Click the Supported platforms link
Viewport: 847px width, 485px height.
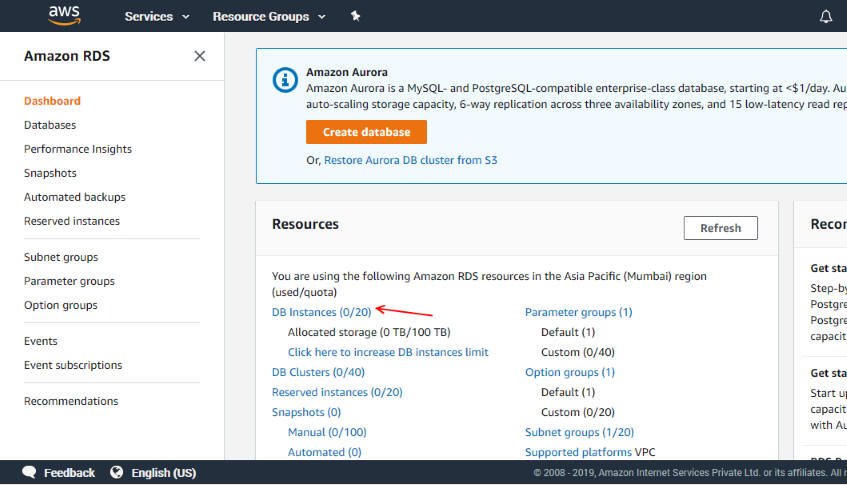pyautogui.click(x=578, y=452)
